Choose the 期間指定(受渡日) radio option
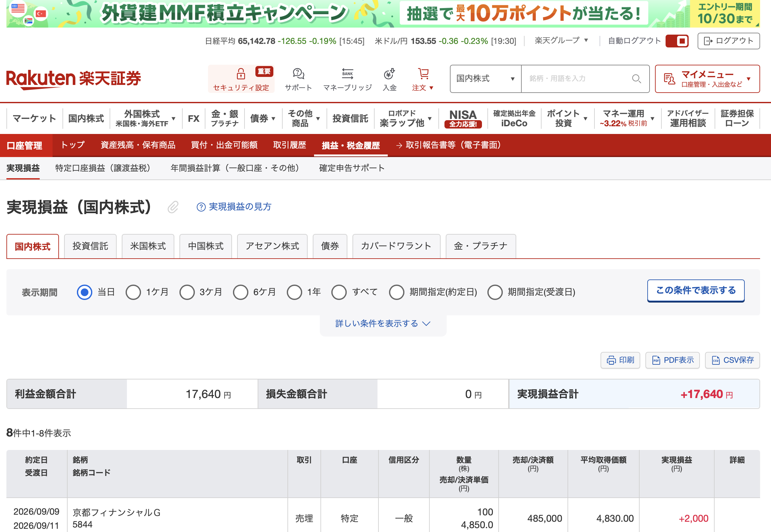The image size is (771, 532). coord(495,292)
